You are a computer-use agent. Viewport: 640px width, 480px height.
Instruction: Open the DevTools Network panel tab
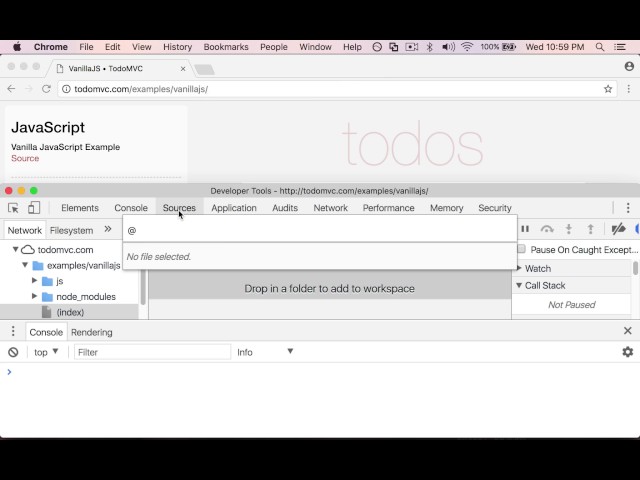click(331, 208)
